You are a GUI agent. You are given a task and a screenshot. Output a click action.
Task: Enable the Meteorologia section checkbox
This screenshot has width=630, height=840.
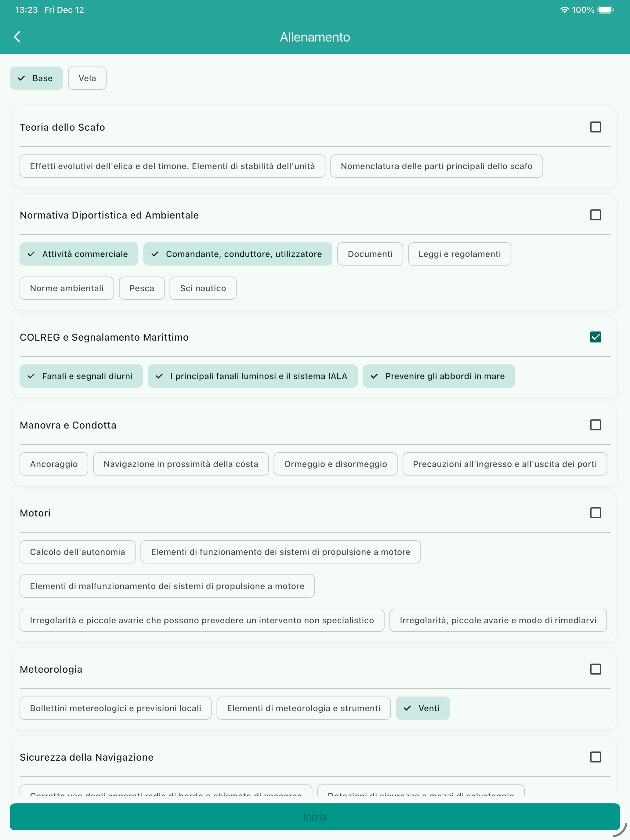596,669
